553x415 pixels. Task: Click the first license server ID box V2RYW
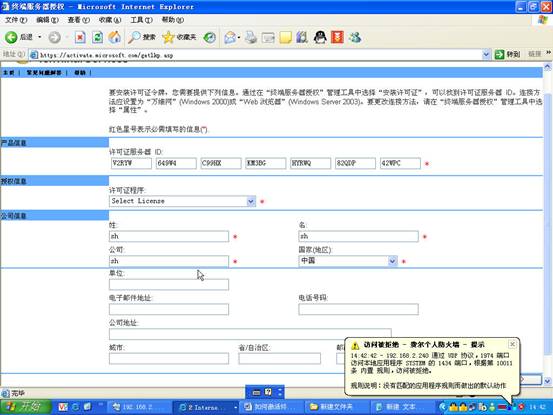coord(131,163)
